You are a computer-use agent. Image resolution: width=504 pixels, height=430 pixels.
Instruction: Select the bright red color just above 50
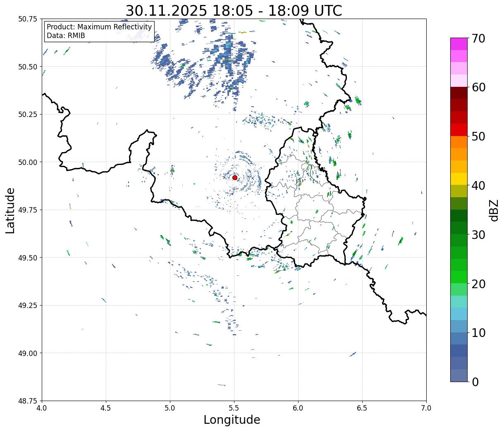coord(459,130)
